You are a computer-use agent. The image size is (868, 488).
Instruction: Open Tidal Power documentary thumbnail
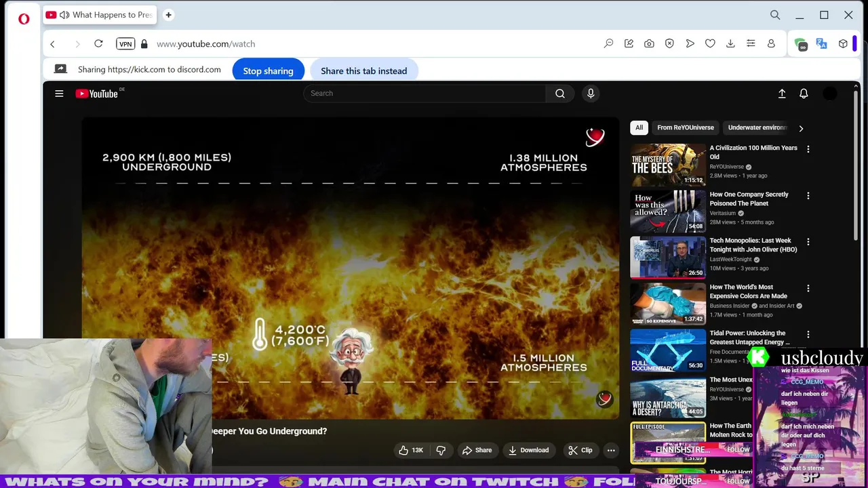point(668,350)
